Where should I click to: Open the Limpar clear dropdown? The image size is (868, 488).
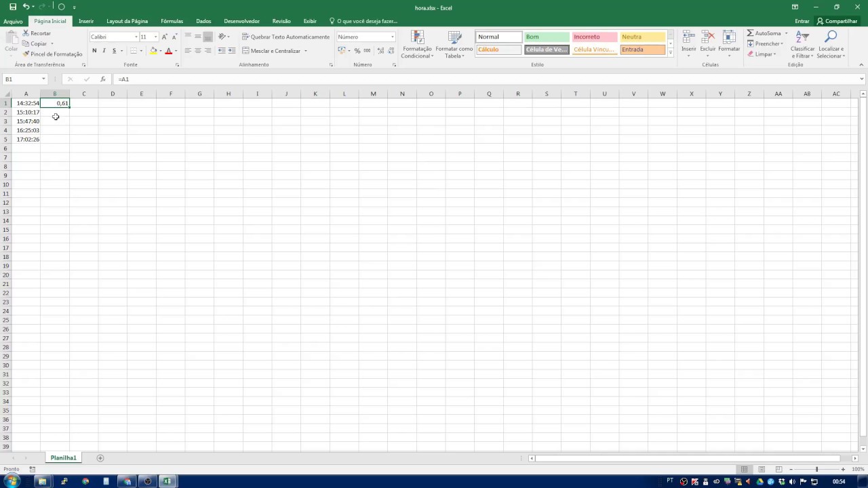point(762,54)
